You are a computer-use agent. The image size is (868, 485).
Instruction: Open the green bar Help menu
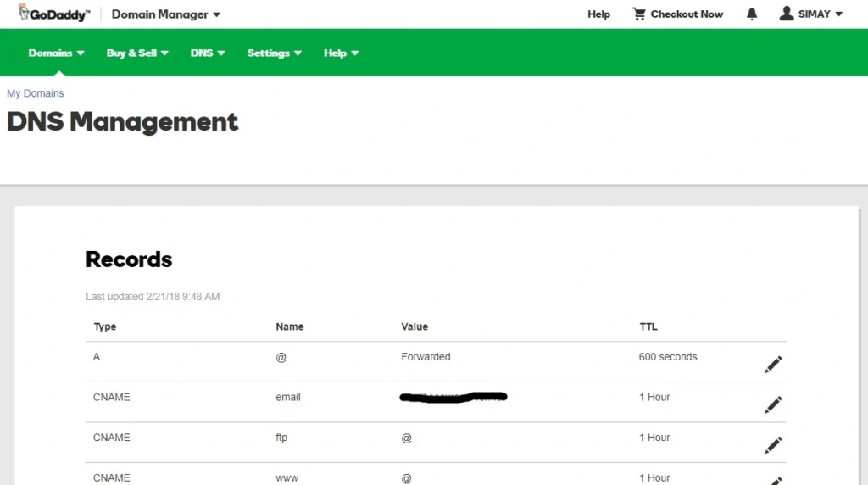coord(341,53)
